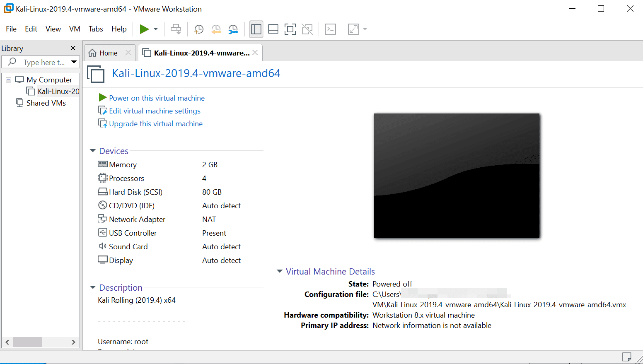Click the Powered off state text
This screenshot has width=643, height=364.
[392, 284]
